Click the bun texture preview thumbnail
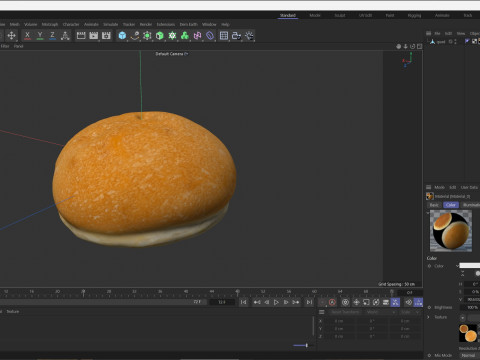 point(468,333)
